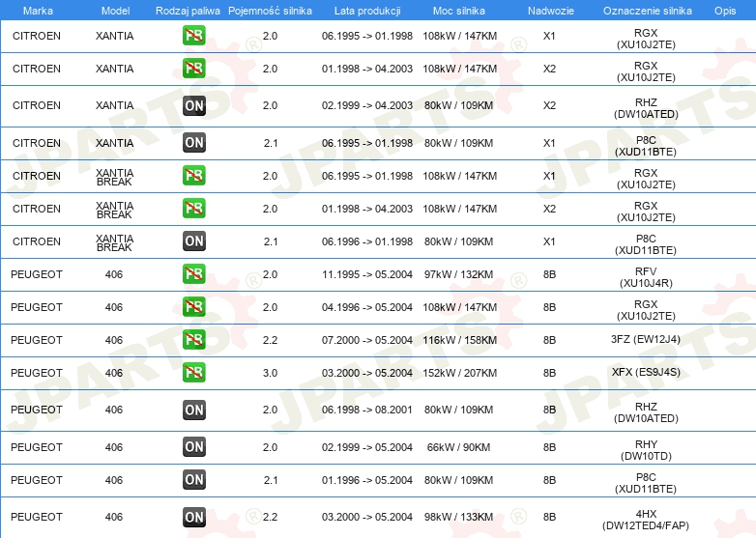Click the diesel ON icon in the Peugeot 406 4HX row
This screenshot has width=756, height=538.
[x=193, y=517]
